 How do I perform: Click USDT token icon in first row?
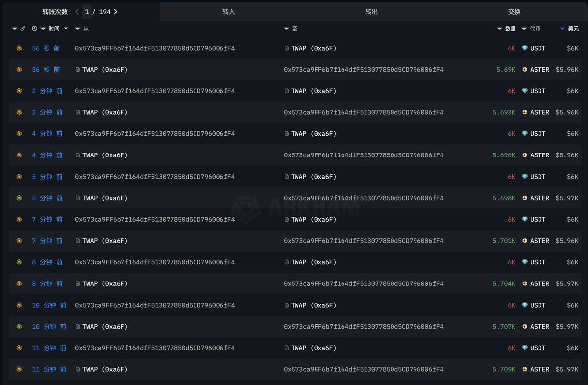pos(525,48)
